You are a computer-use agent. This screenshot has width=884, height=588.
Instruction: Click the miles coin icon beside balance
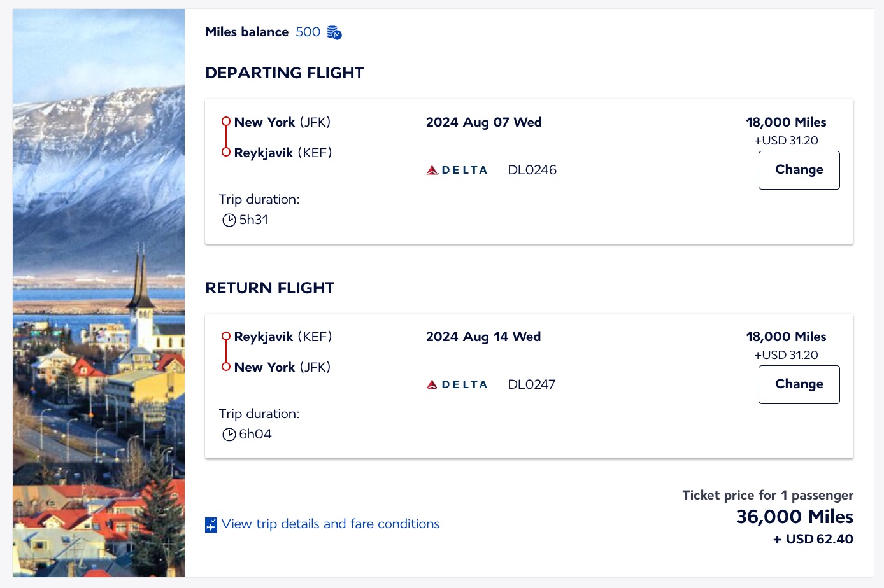334,32
